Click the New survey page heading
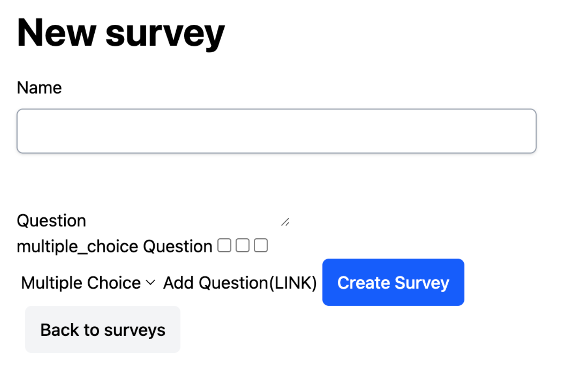 (120, 33)
